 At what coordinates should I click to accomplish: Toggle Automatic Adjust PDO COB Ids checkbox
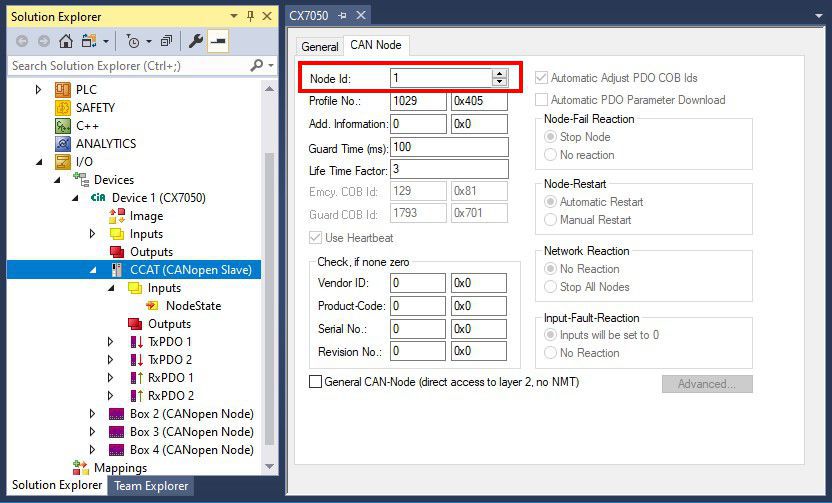pos(541,77)
